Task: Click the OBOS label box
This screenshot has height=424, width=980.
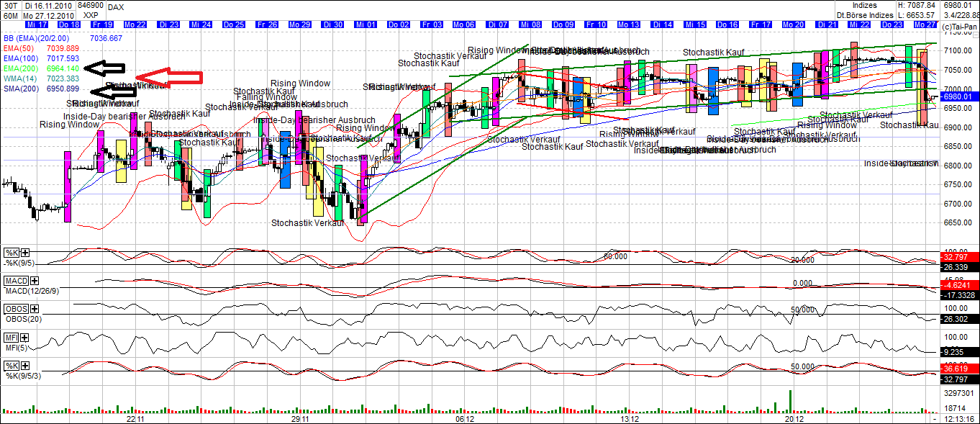Action: pyautogui.click(x=16, y=309)
